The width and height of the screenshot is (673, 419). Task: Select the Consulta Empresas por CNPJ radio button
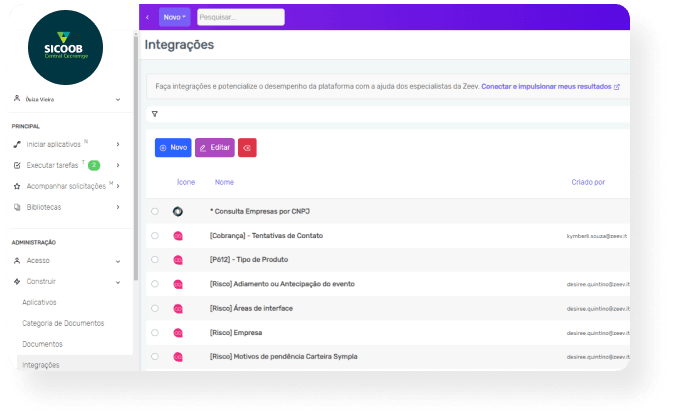pyautogui.click(x=154, y=212)
